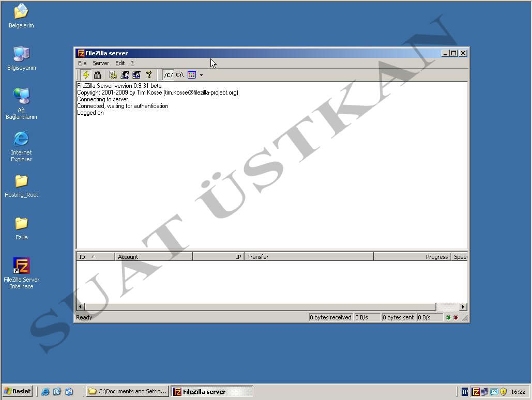Select the Hosting_Root folder icon
The width and height of the screenshot is (532, 400).
[21, 186]
